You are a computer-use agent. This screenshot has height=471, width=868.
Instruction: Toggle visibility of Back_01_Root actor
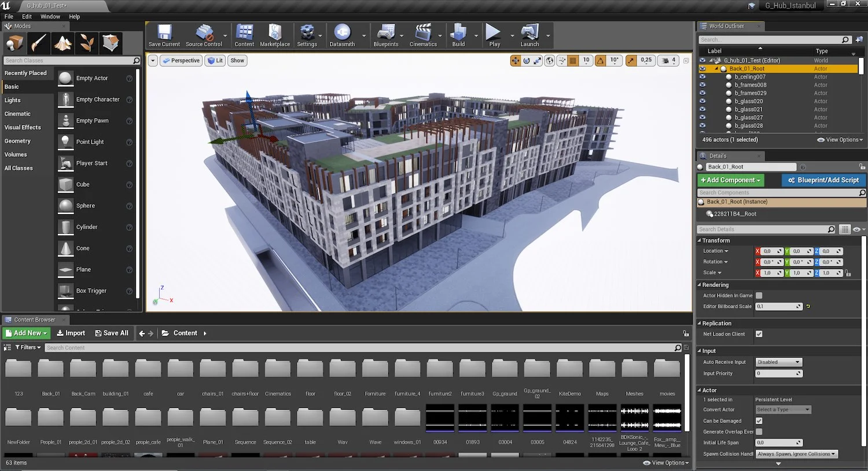pyautogui.click(x=702, y=68)
